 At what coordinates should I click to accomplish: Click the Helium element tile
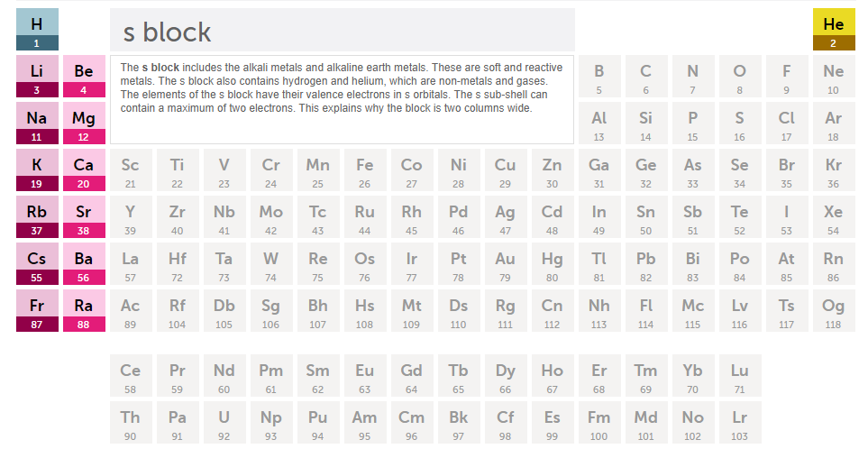click(x=834, y=30)
